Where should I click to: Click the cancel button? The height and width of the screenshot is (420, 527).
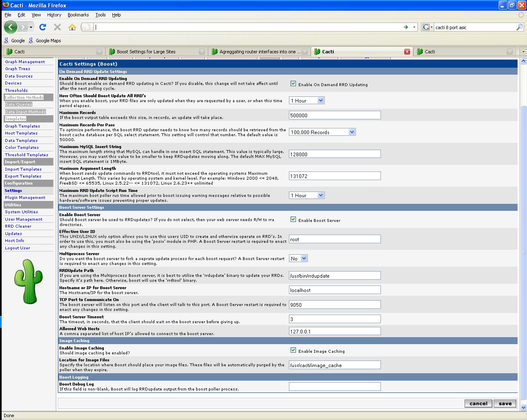tap(479, 403)
